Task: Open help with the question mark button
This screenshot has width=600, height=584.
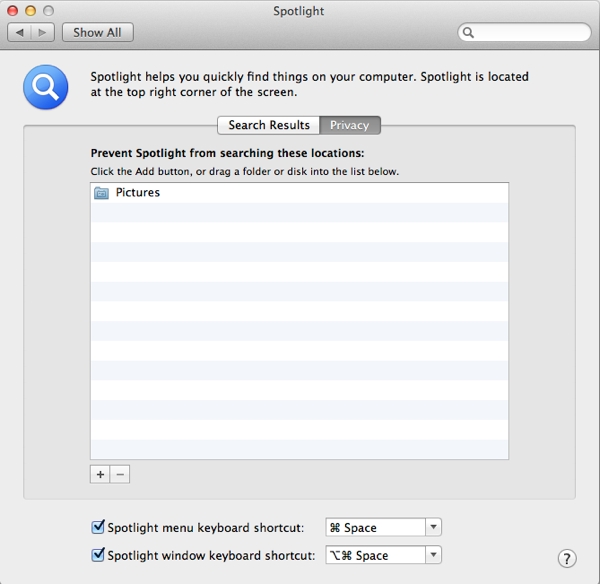Action: [x=567, y=558]
